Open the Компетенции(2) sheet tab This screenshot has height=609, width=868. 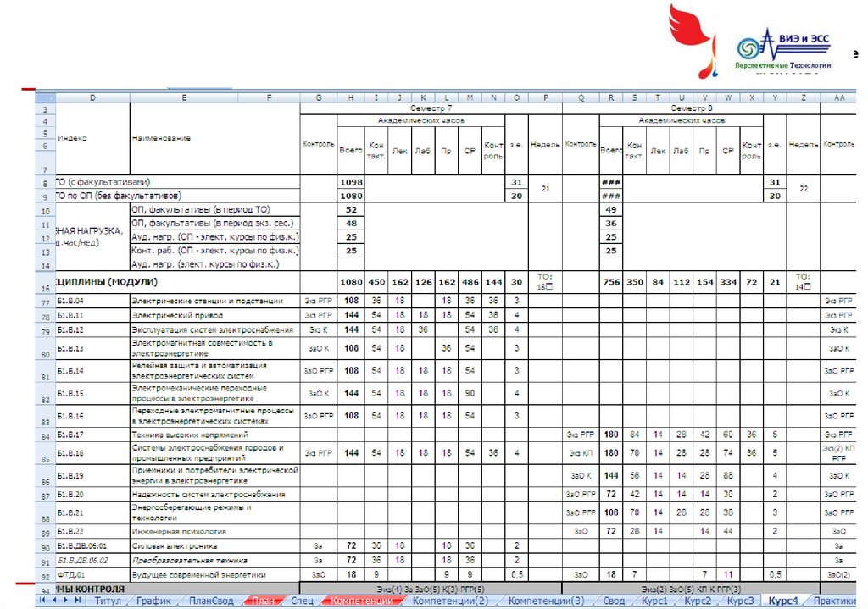click(450, 601)
